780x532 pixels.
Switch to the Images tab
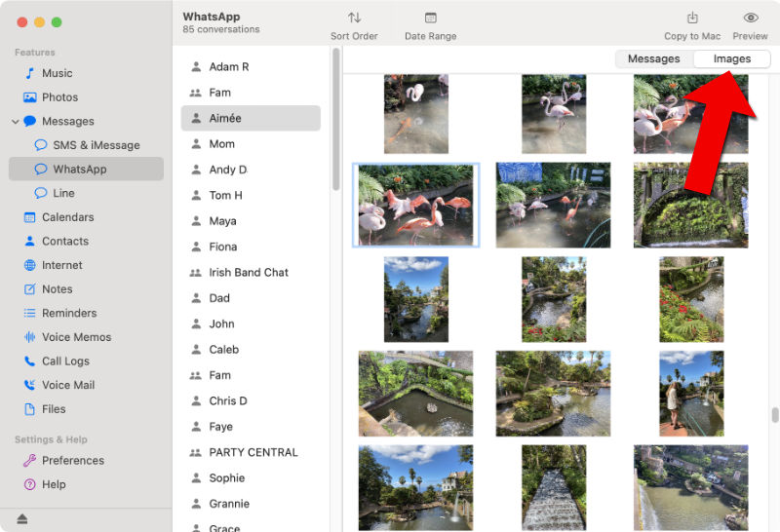coord(732,58)
